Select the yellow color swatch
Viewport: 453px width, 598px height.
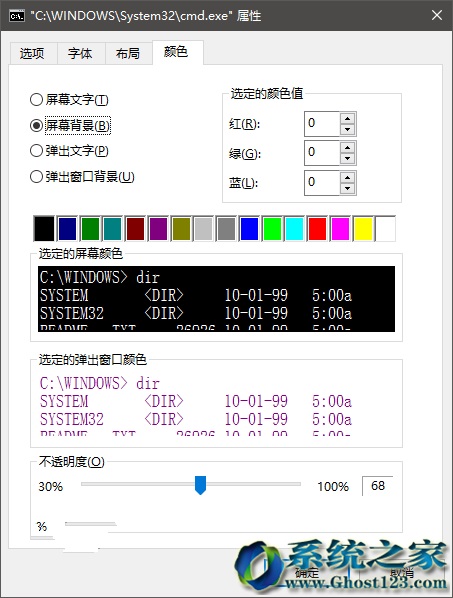(x=363, y=228)
